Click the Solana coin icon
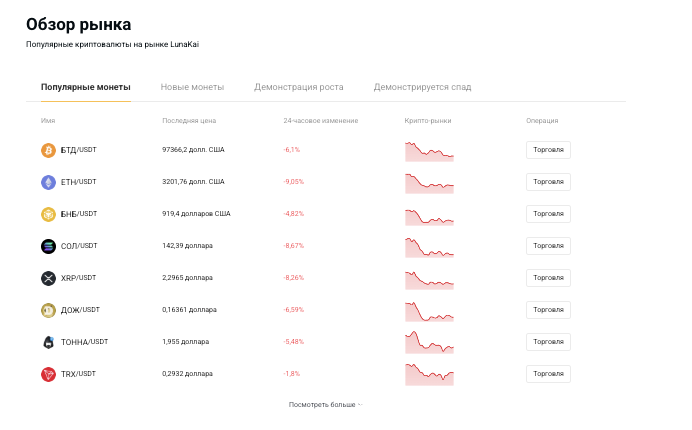This screenshot has width=692, height=430. pos(48,246)
